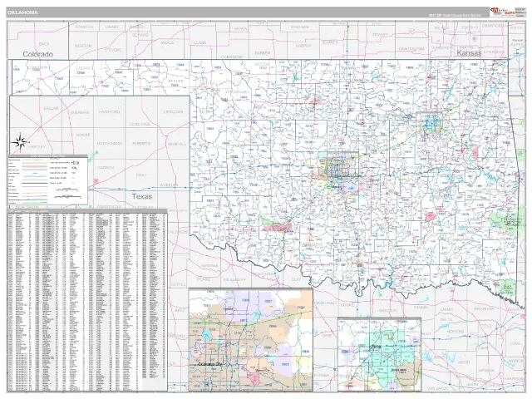Select the KINGMAN county label

point(300,27)
